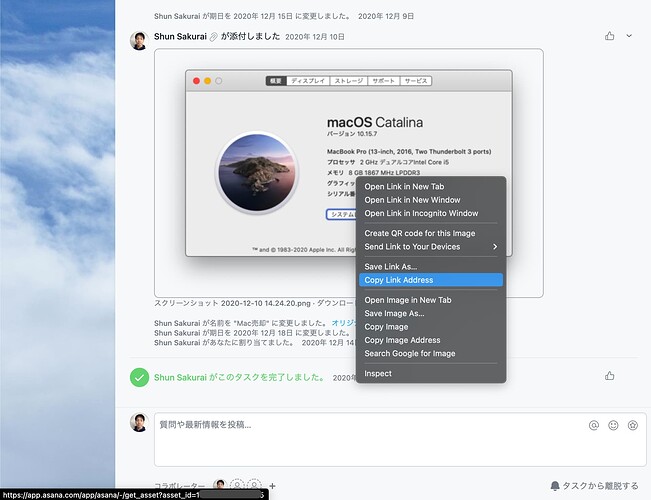
Task: Select Inspect in context menu
Action: [x=431, y=373]
